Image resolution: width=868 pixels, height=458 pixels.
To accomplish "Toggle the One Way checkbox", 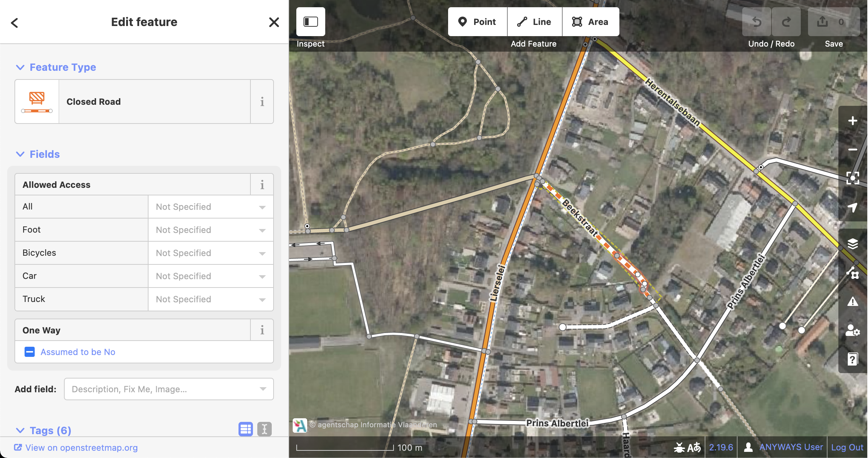I will [30, 352].
